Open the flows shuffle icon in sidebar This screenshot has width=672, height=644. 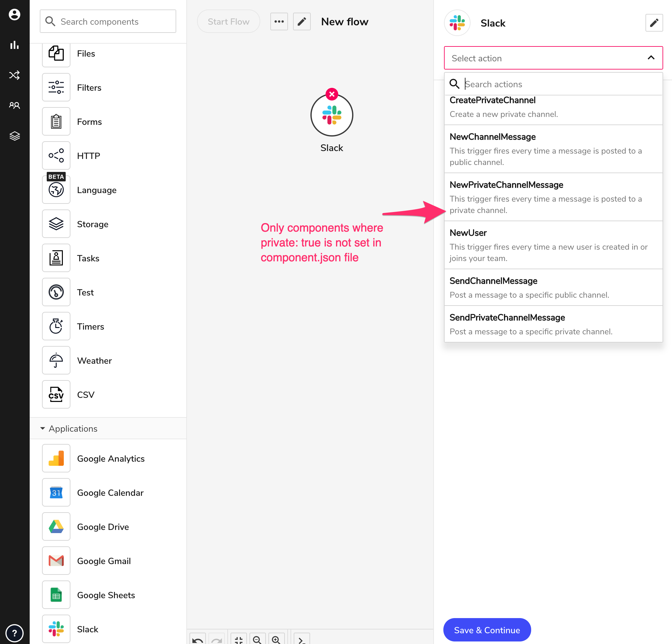15,75
